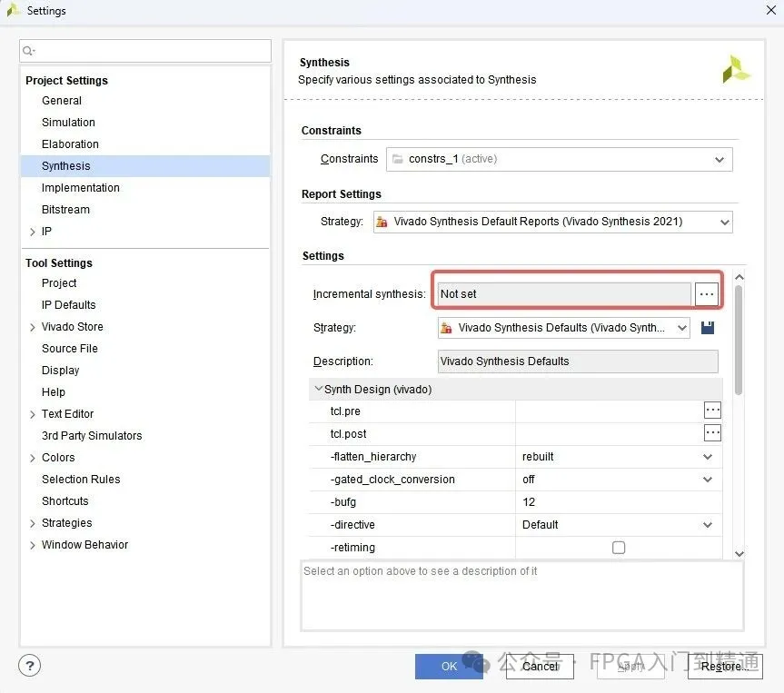Enable the -retiming checkbox
This screenshot has height=693, width=784.
click(619, 548)
